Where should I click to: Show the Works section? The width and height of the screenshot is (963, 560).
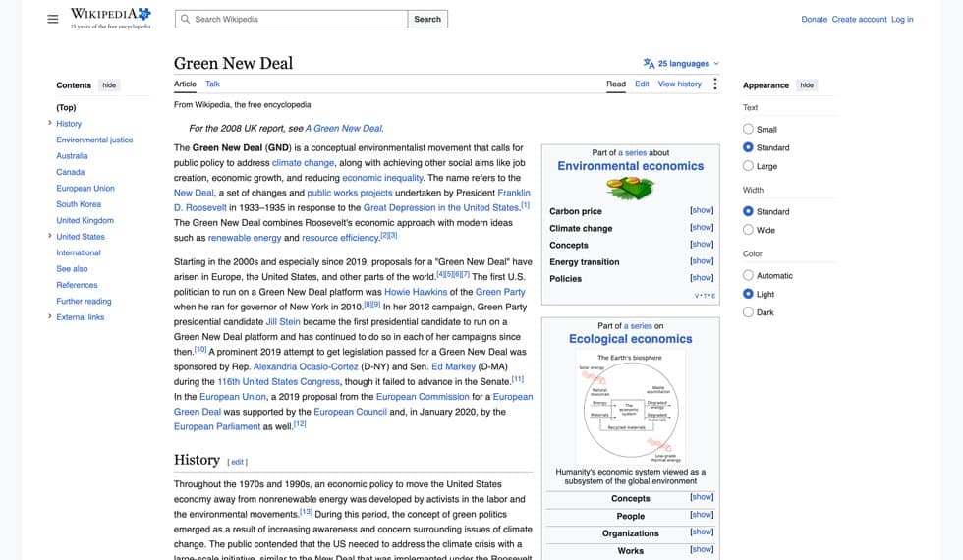click(702, 549)
